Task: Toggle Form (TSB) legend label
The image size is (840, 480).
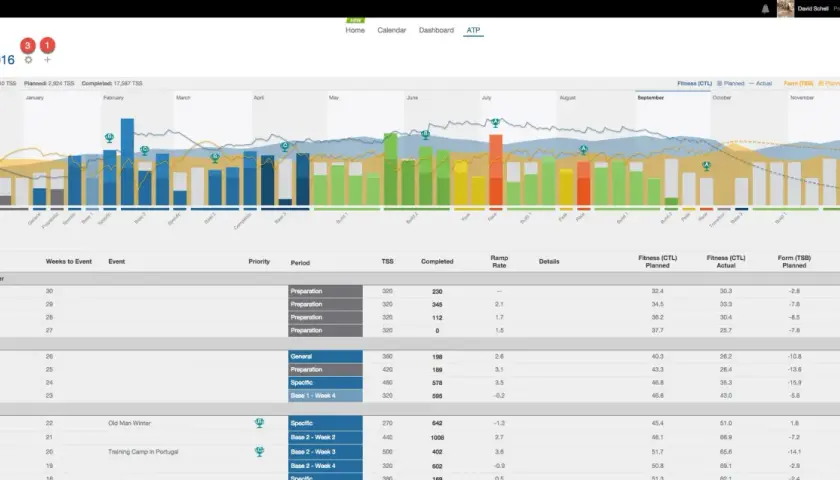Action: pos(798,84)
